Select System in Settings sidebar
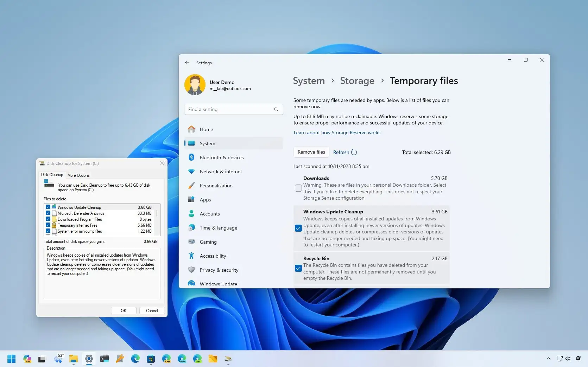The image size is (588, 367). click(x=234, y=143)
